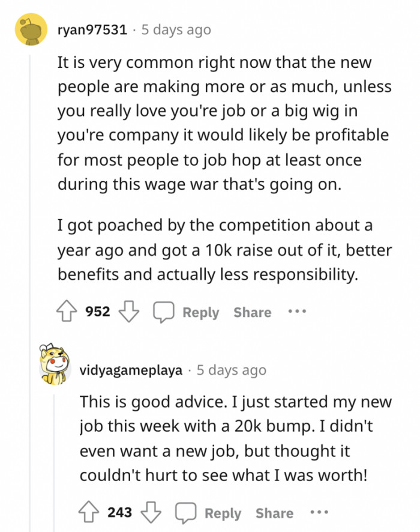Reply to ryan97531's comment

click(x=200, y=312)
